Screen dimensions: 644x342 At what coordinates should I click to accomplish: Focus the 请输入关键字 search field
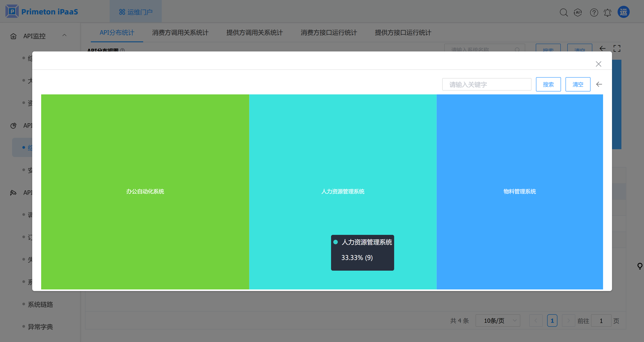[486, 85]
